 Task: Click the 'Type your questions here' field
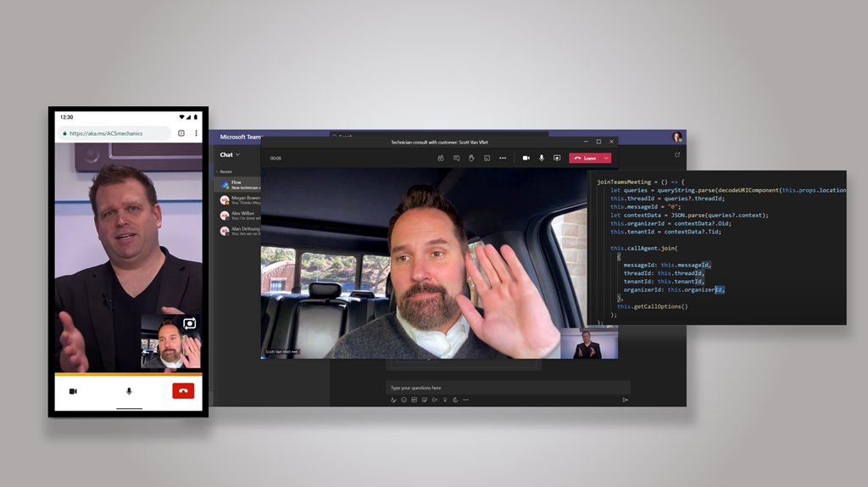click(500, 388)
